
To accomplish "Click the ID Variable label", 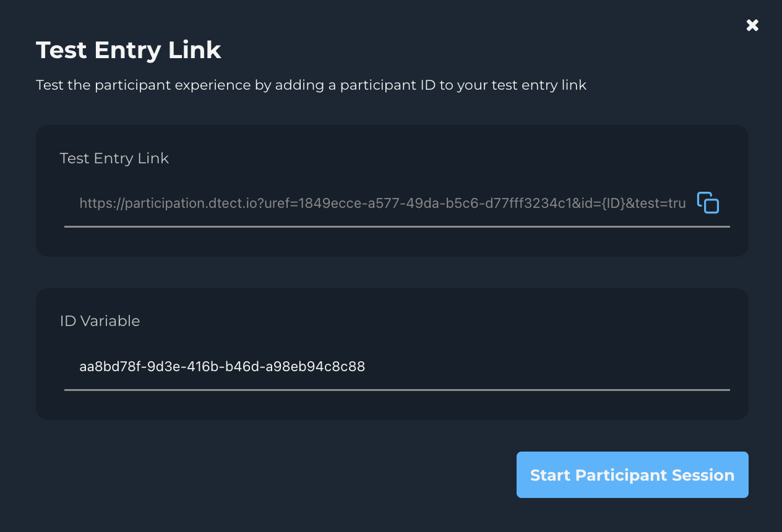I will tap(100, 320).
